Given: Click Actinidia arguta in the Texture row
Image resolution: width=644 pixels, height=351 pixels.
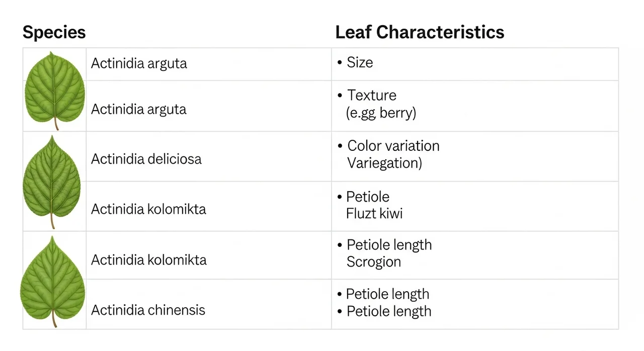Looking at the screenshot, I should (139, 109).
